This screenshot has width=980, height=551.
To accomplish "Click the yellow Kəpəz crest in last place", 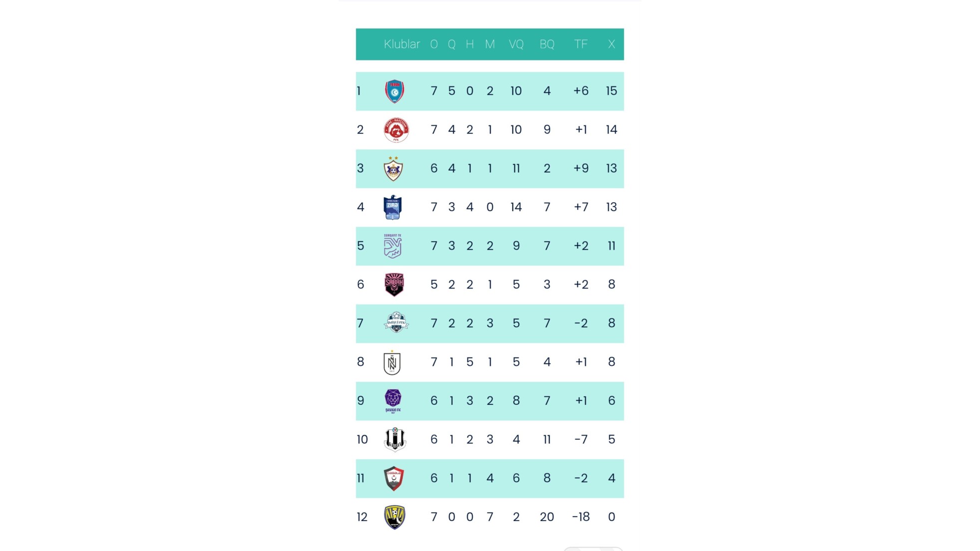I will [x=394, y=517].
